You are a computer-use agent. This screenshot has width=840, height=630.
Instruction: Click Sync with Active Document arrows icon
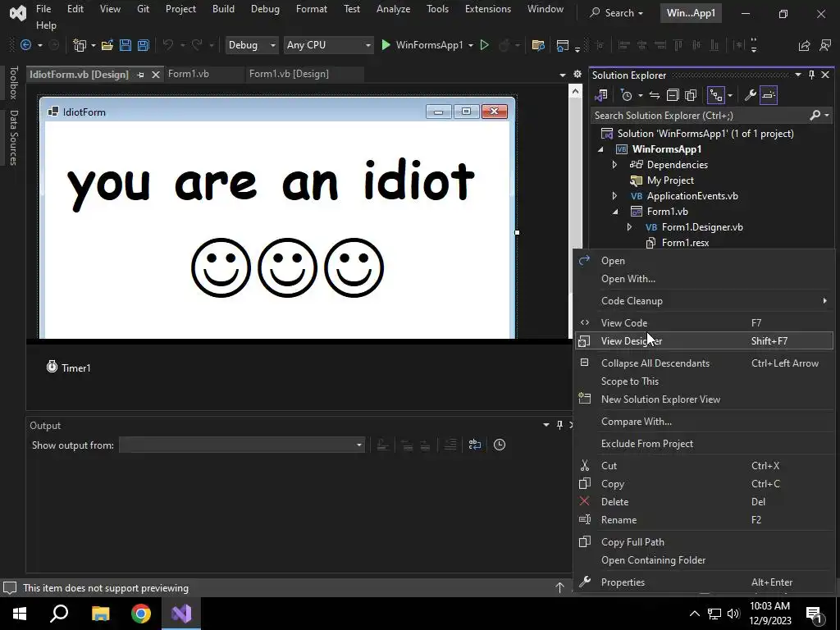pyautogui.click(x=655, y=95)
